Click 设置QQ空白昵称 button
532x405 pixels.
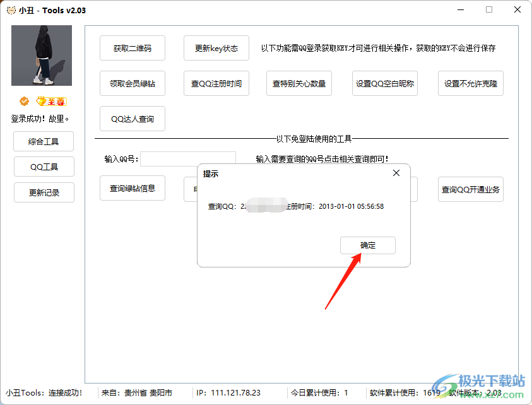[x=385, y=83]
